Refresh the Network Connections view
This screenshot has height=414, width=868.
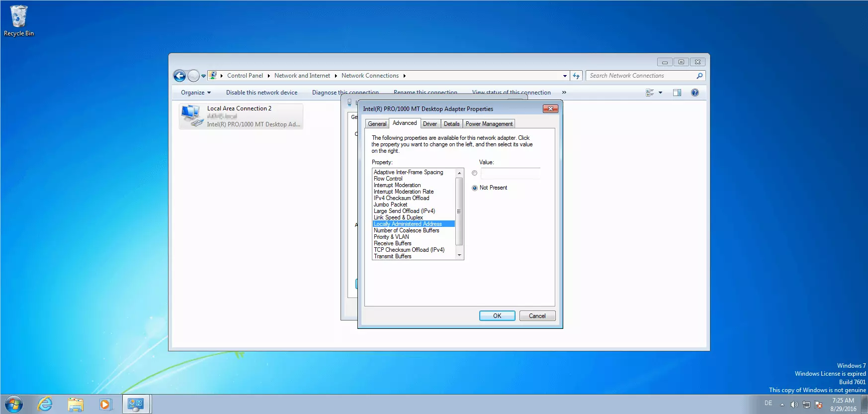tap(576, 76)
